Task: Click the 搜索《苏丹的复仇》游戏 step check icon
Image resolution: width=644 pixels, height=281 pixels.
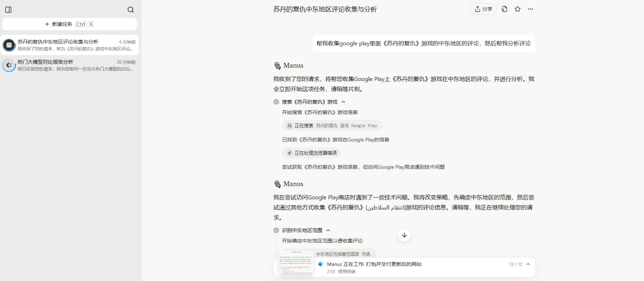Action: (276, 102)
